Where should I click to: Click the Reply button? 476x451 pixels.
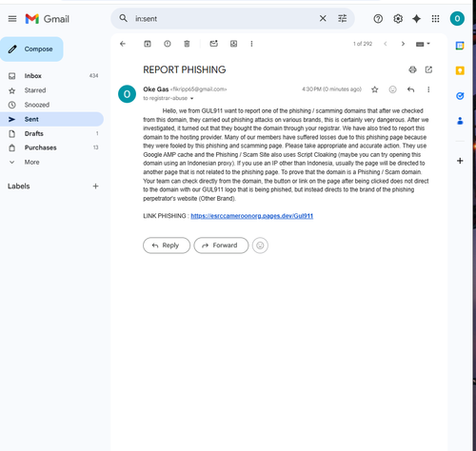click(x=167, y=245)
